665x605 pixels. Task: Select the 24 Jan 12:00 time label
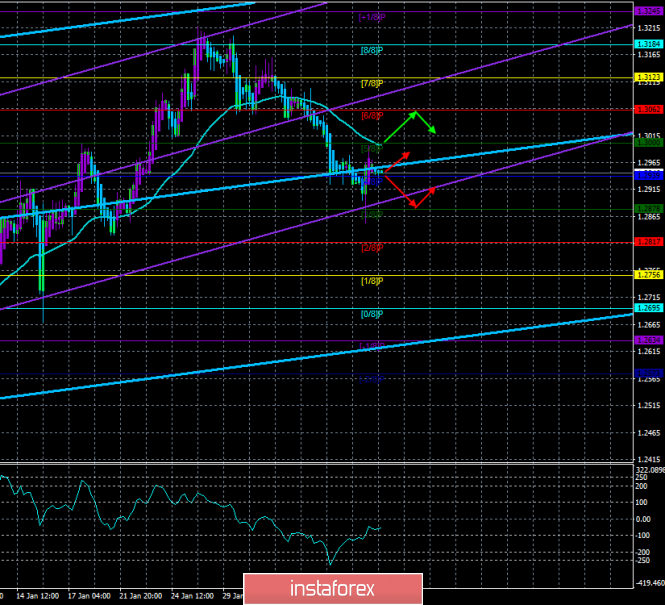pos(192,596)
